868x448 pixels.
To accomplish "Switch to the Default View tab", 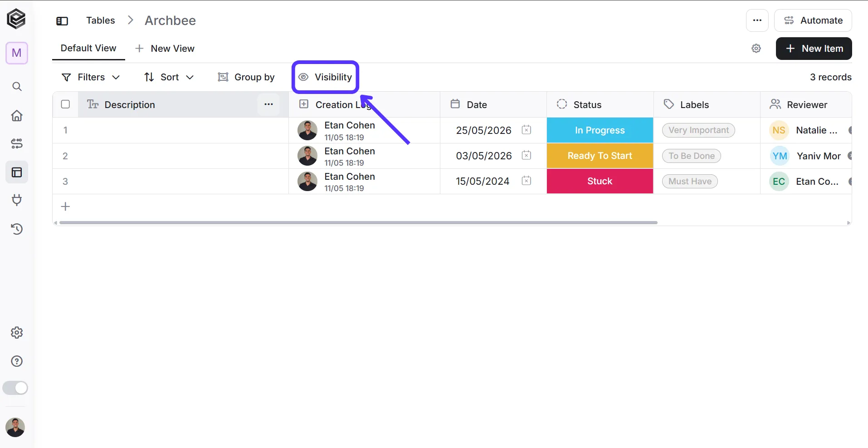I will 88,48.
